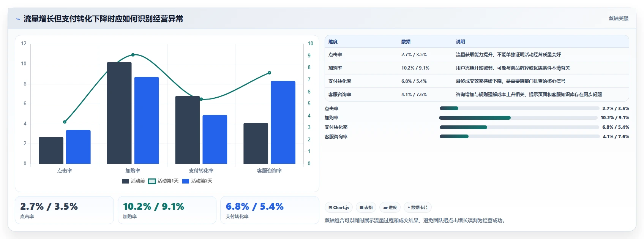Click the 进度 tag chip
Screen dimensions: 644x239
[390, 207]
